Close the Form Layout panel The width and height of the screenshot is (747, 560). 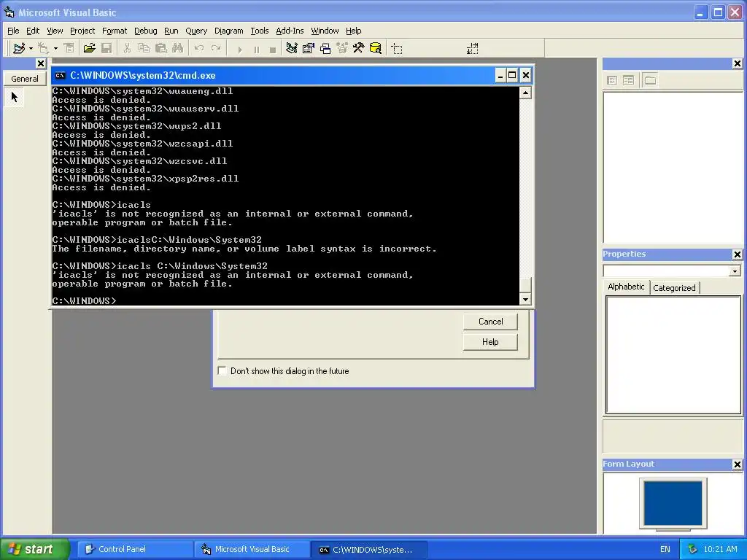(737, 464)
